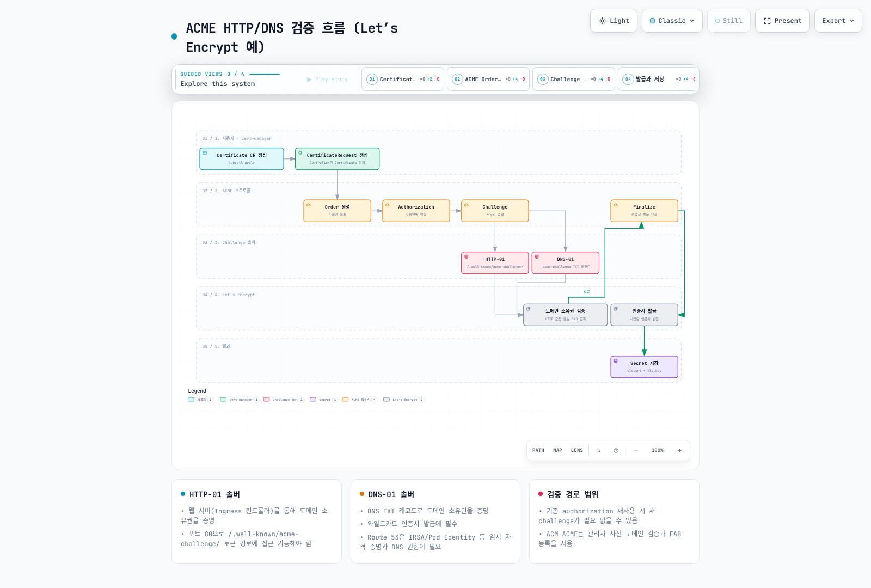Select the DNS-01 solver node

(x=565, y=262)
